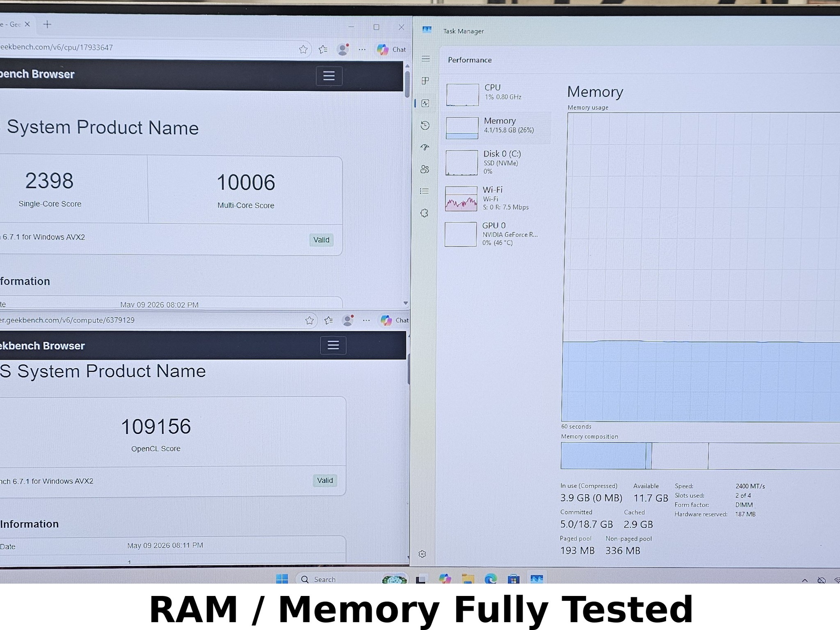
Task: Click the 'System Product Name' heading on CPU page
Action: click(103, 128)
